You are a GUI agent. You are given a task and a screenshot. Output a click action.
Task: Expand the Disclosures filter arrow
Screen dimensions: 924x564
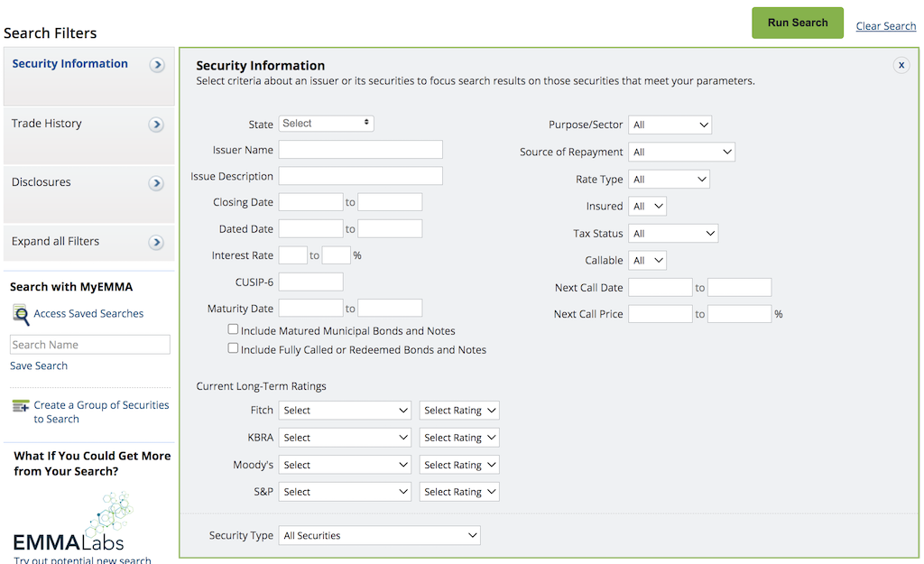point(156,183)
